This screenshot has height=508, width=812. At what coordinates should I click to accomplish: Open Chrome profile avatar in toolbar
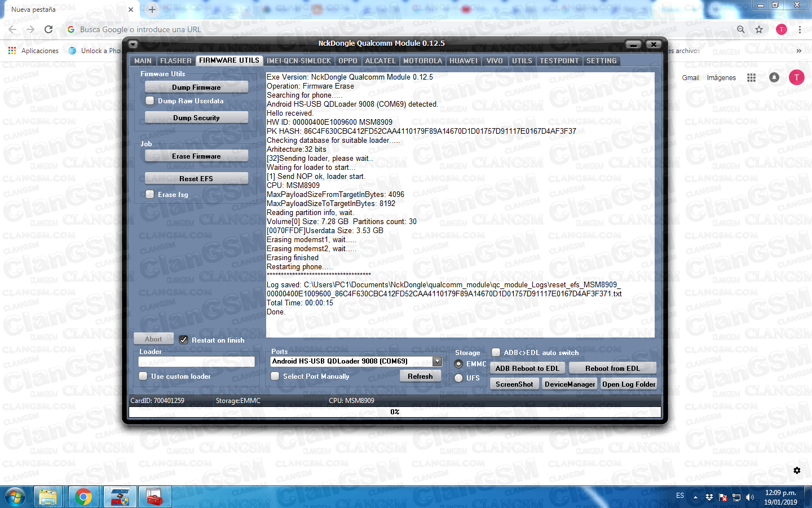click(x=781, y=29)
